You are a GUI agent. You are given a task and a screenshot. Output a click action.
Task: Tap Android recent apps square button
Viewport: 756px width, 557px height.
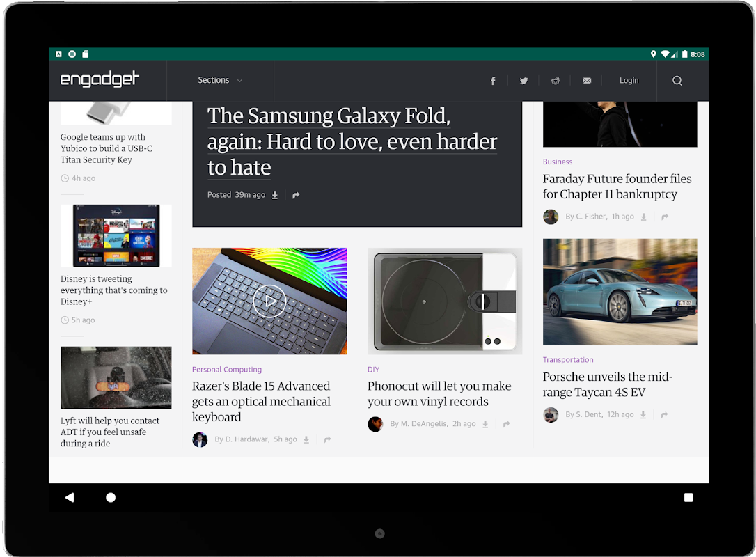pyautogui.click(x=688, y=497)
